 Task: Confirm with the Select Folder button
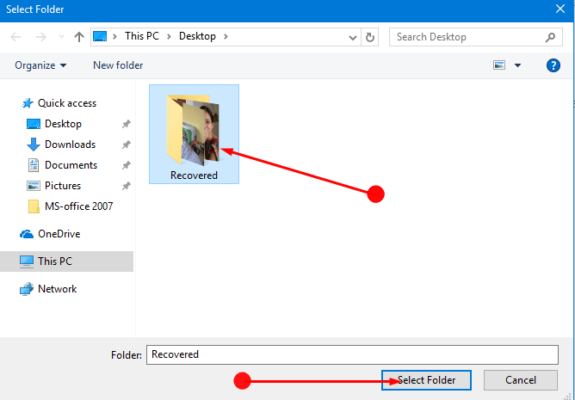click(426, 380)
